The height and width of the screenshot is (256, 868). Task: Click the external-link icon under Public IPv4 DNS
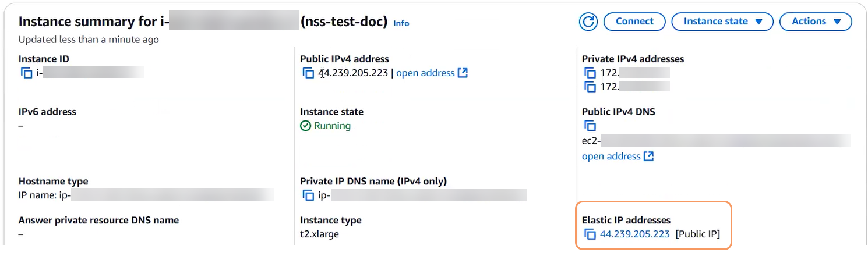point(648,157)
